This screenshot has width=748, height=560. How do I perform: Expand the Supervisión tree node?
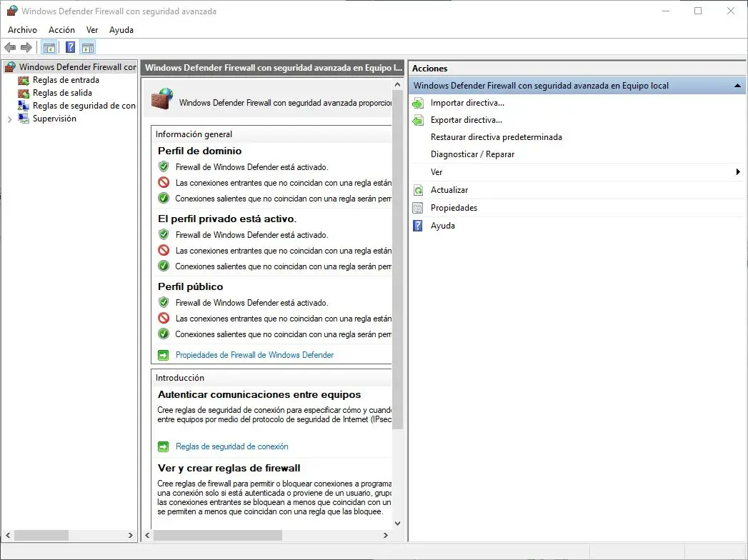pos(10,119)
